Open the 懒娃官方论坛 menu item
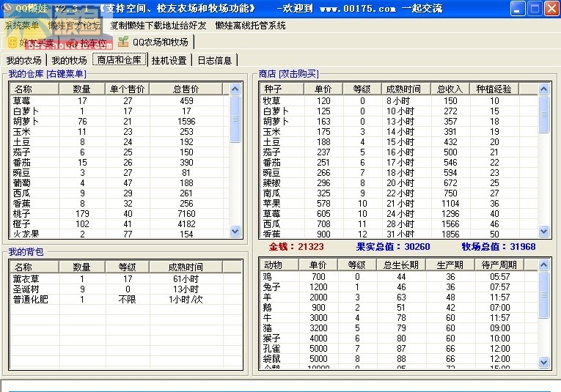The height and width of the screenshot is (392, 561). [x=74, y=26]
